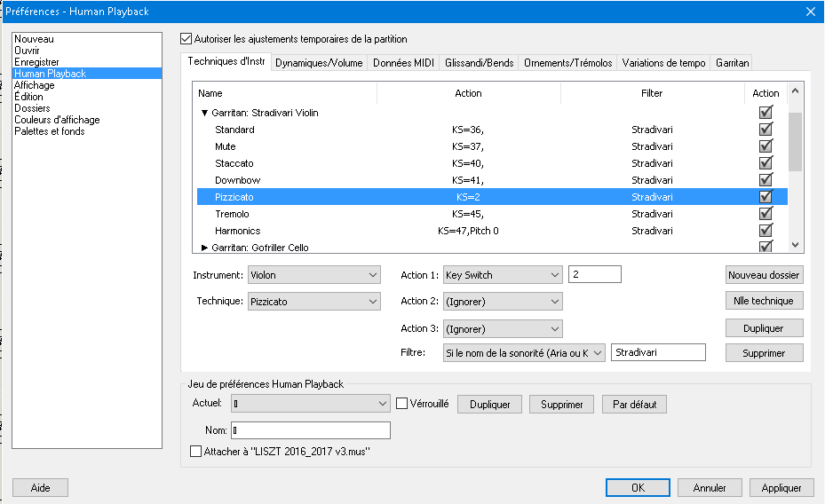Enable the Vérrouillé checkbox

401,404
